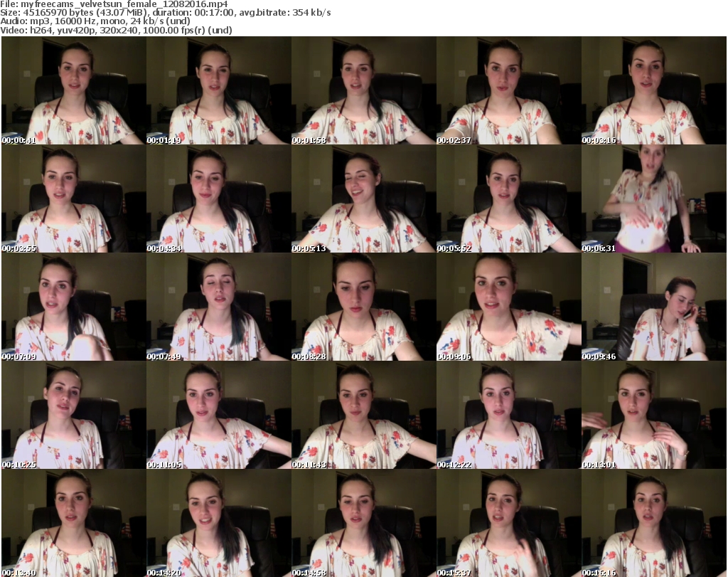The height and width of the screenshot is (577, 728).
Task: Select the thumbnail frame at 00:09:46
Action: [653, 307]
